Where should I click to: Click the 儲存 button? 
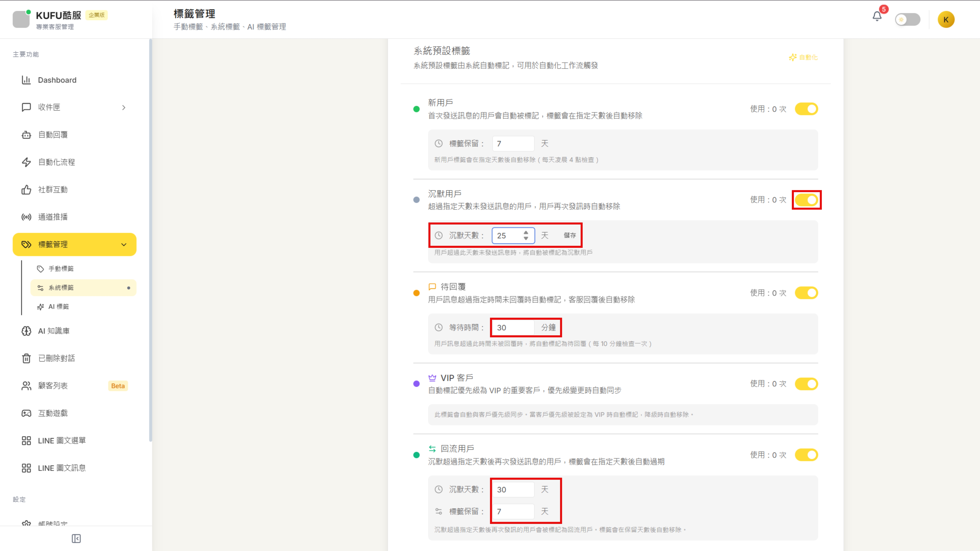click(x=570, y=235)
